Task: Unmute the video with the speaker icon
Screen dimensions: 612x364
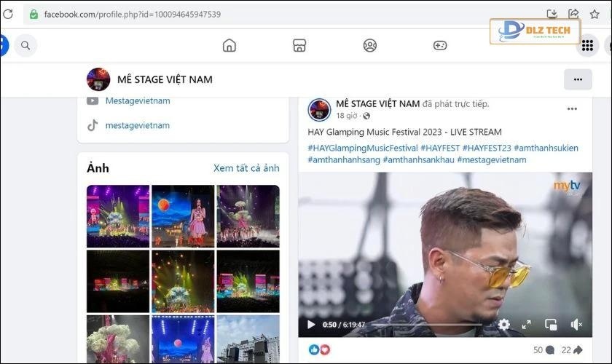Action: tap(576, 325)
